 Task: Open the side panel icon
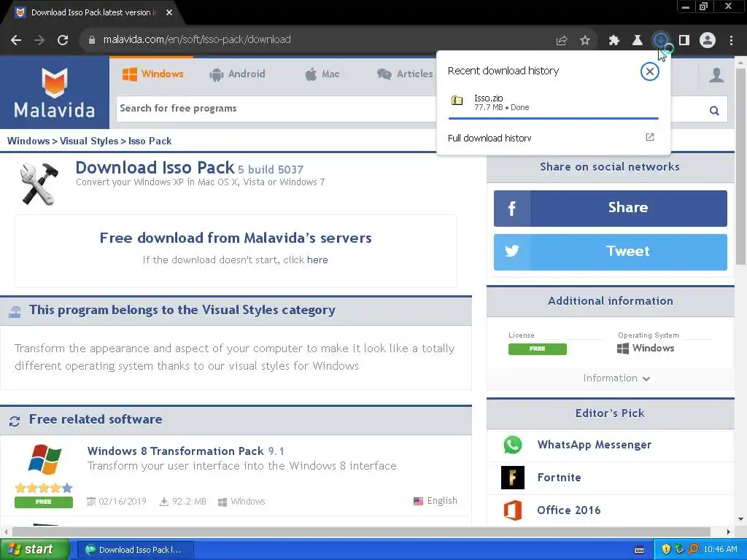684,41
